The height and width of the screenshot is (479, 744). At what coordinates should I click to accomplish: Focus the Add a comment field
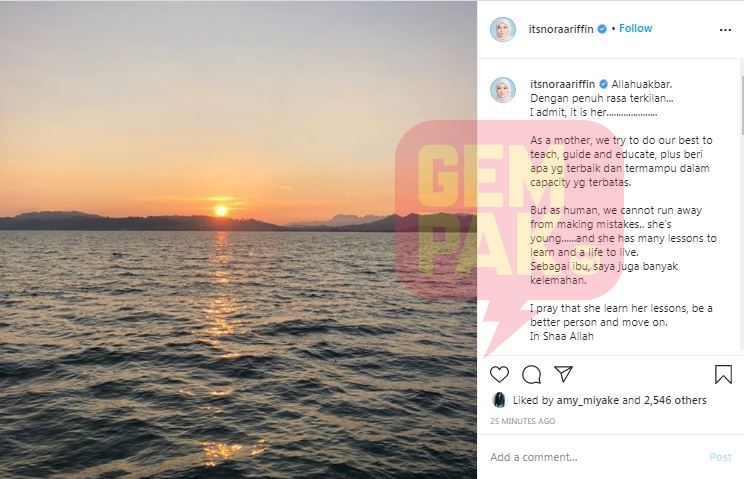pos(595,457)
